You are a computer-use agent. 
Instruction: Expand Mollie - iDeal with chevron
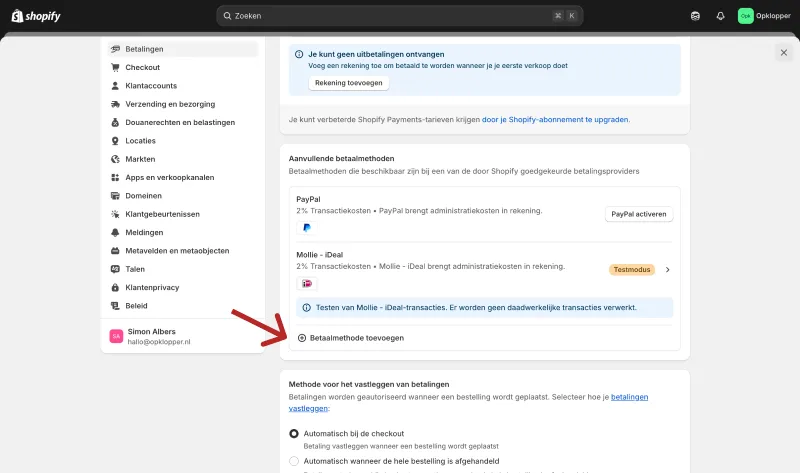coord(667,269)
